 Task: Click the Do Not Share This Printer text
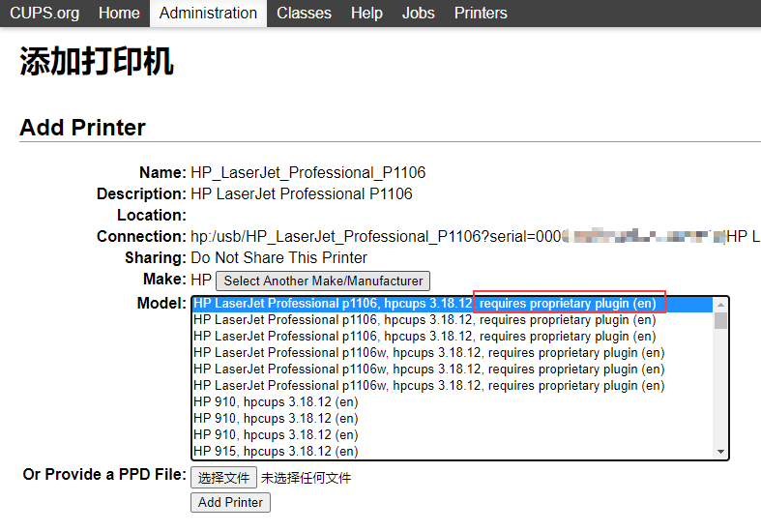pyautogui.click(x=279, y=257)
